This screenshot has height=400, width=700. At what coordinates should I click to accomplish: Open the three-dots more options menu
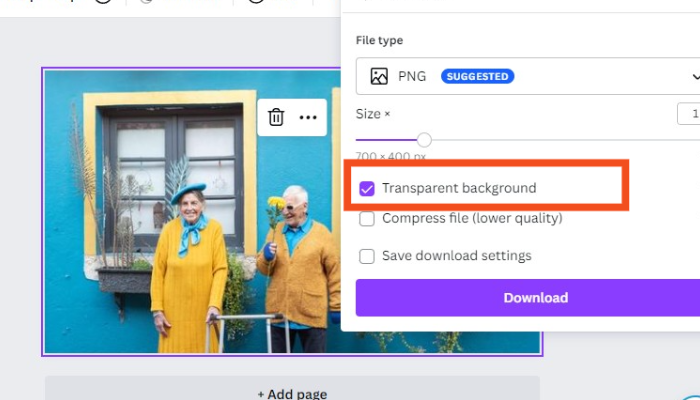pyautogui.click(x=308, y=117)
